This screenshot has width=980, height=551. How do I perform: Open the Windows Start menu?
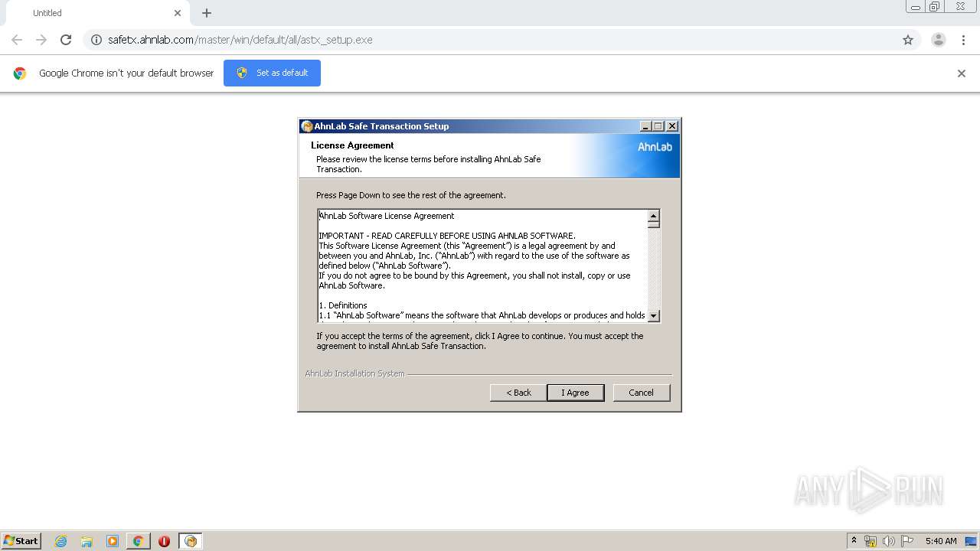[21, 541]
